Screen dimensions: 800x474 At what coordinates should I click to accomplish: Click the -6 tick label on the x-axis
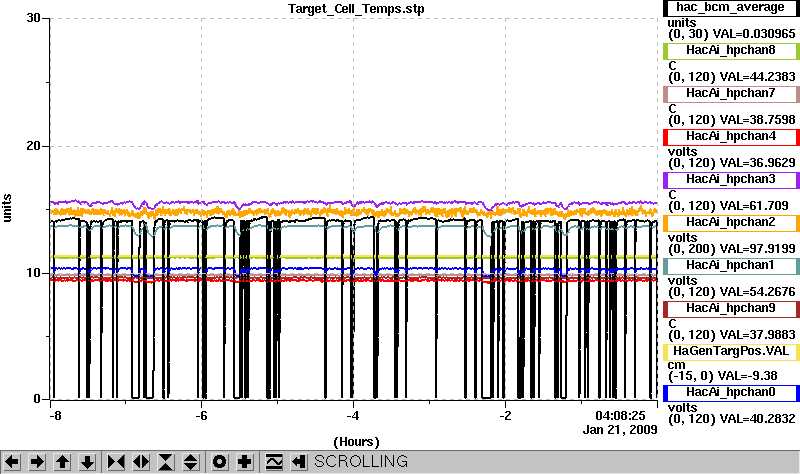point(202,416)
